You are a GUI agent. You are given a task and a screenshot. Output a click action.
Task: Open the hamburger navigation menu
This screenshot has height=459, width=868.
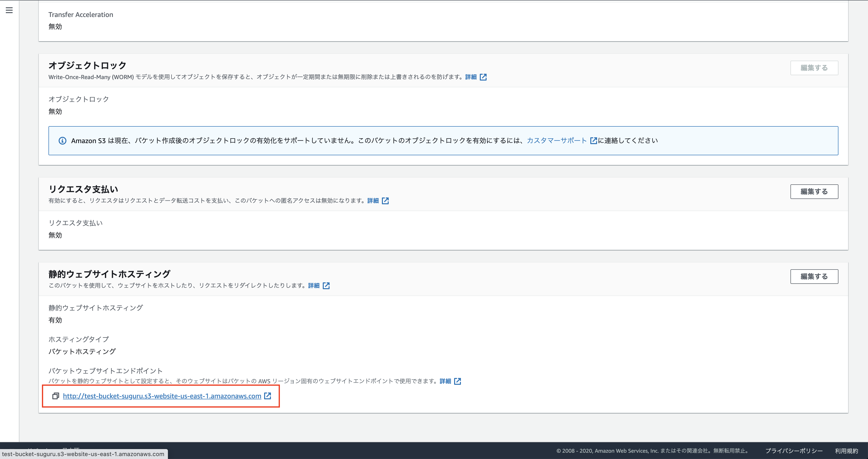[x=9, y=10]
